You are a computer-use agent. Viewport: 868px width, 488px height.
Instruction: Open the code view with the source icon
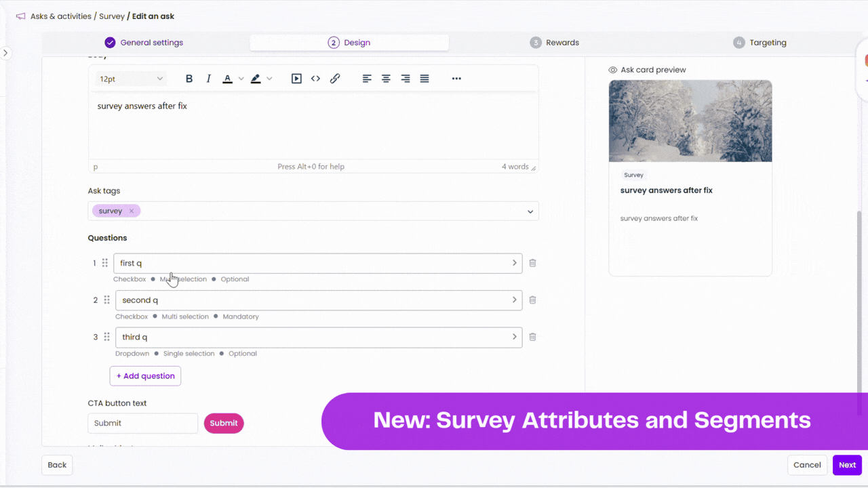coord(315,78)
